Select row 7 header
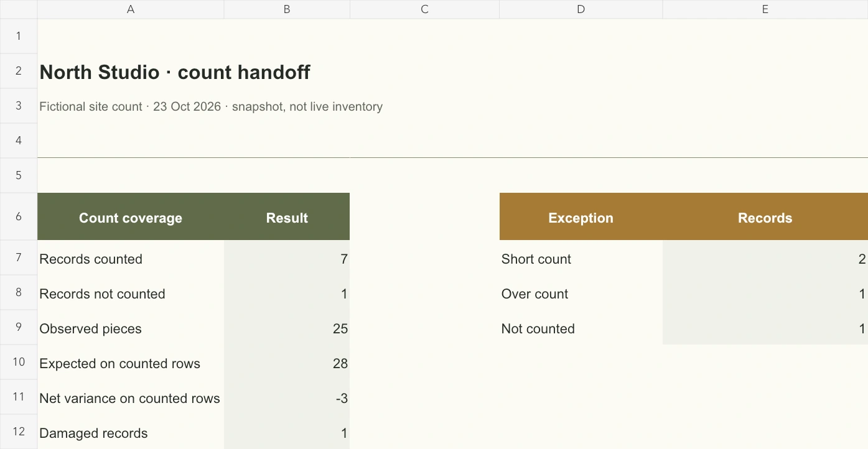The image size is (868, 449). point(19,257)
